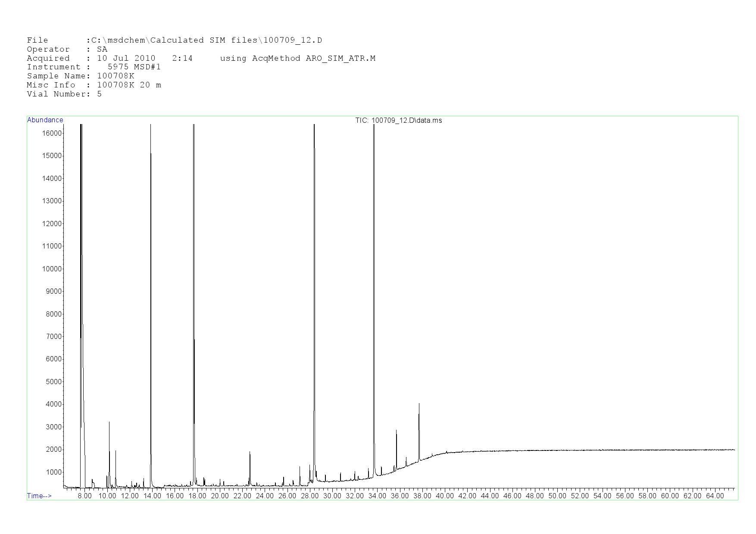Click the TIC: 100709_12.D\data.ms chart title
The height and width of the screenshot is (534, 756).
tap(398, 121)
